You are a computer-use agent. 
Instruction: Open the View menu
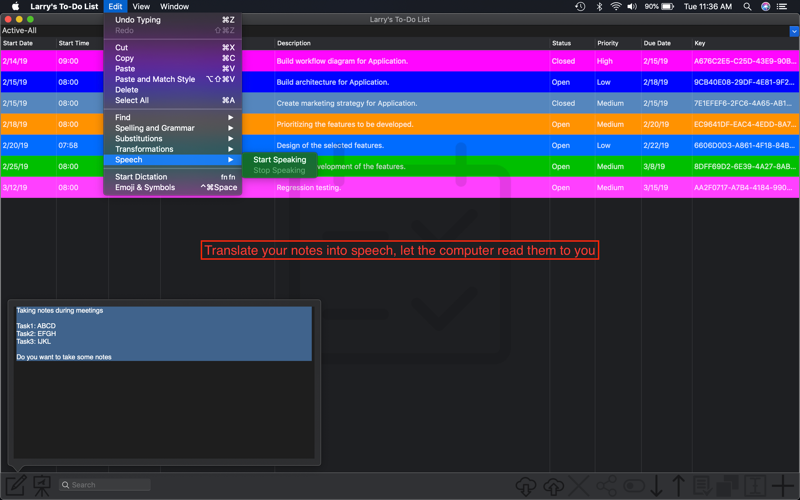[x=141, y=7]
